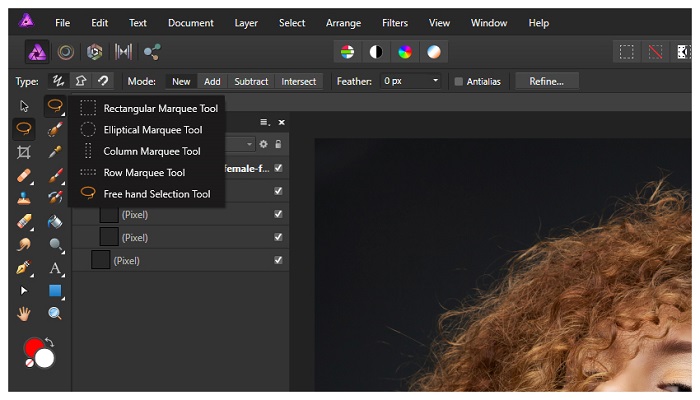Switch to Export Persona icon
Image resolution: width=700 pixels, height=400 pixels.
(152, 52)
